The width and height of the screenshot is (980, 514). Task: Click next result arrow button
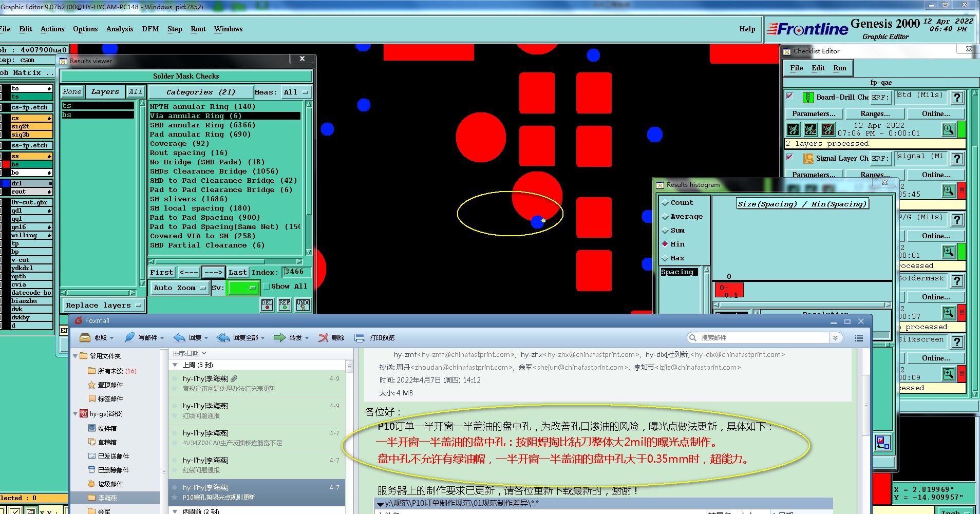pos(213,273)
